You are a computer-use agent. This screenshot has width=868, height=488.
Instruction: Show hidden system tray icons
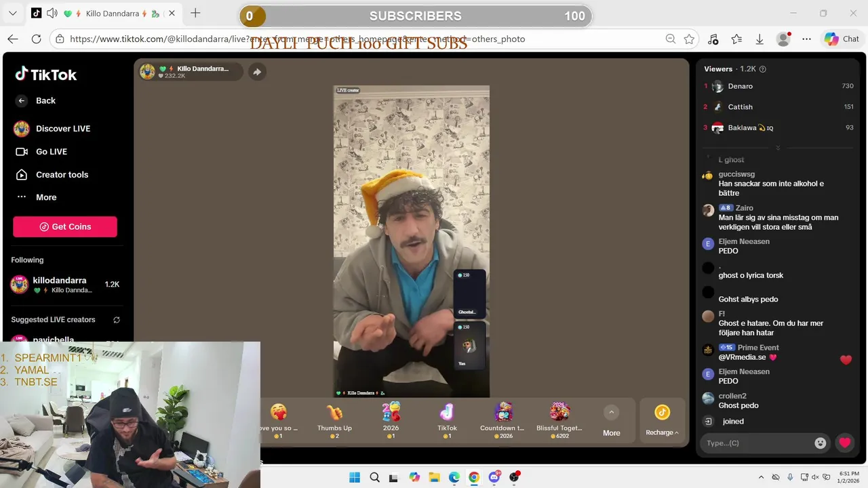pyautogui.click(x=761, y=477)
